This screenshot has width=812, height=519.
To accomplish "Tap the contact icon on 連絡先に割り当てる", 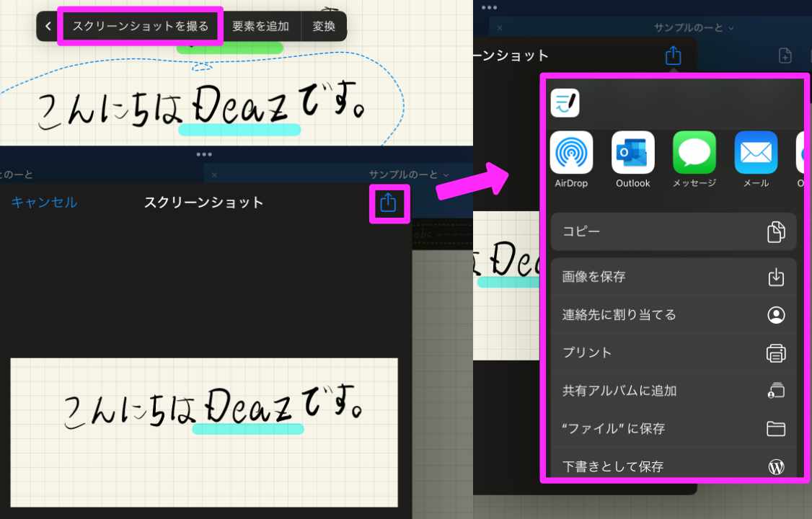I will 775,315.
